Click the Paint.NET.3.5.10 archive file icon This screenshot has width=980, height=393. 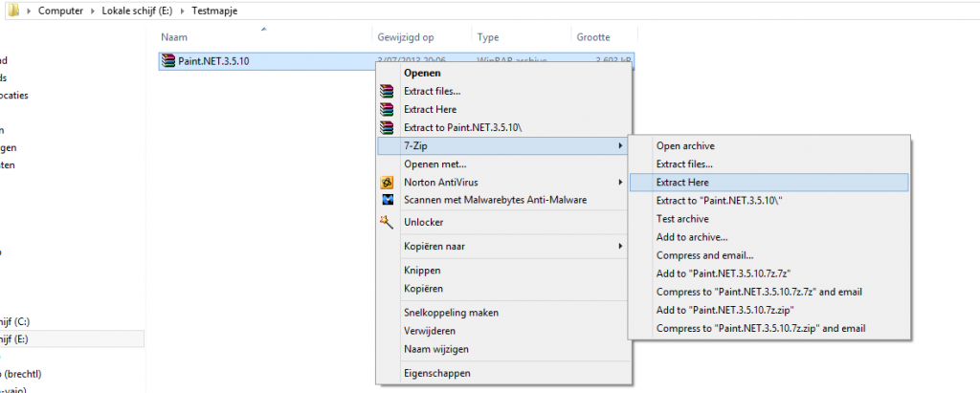[x=168, y=61]
